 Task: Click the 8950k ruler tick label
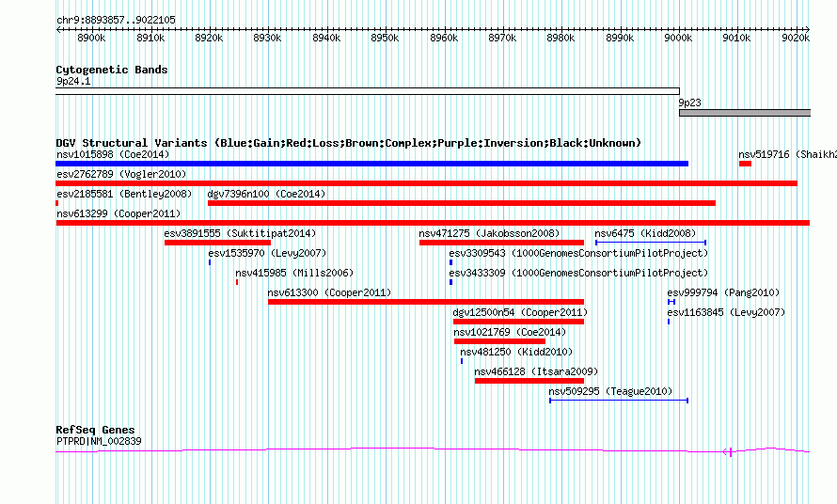(385, 38)
